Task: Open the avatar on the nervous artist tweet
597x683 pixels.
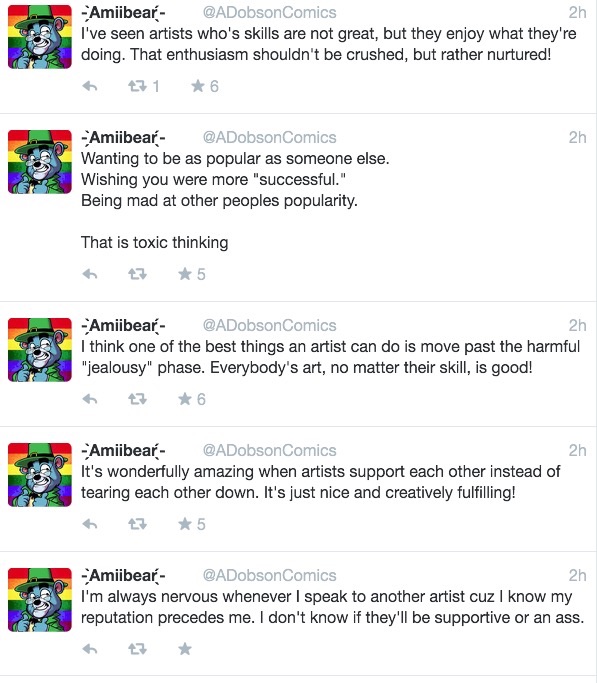Action: click(x=40, y=600)
